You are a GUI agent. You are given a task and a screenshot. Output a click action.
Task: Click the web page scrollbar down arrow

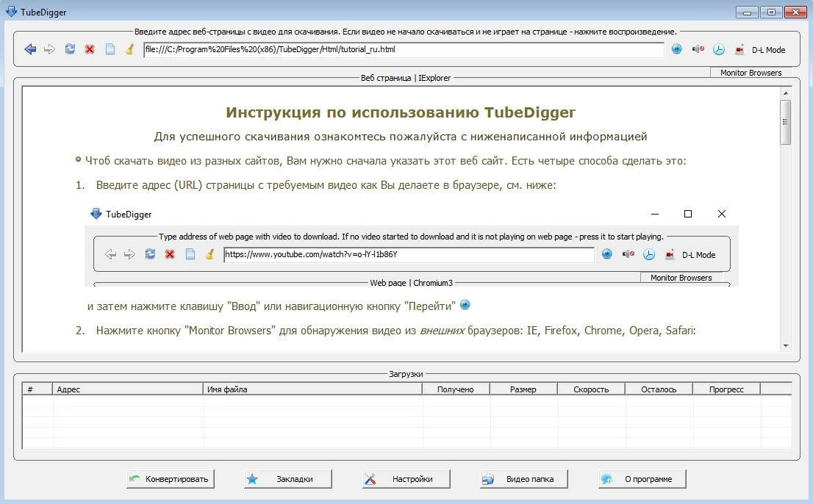click(x=786, y=345)
